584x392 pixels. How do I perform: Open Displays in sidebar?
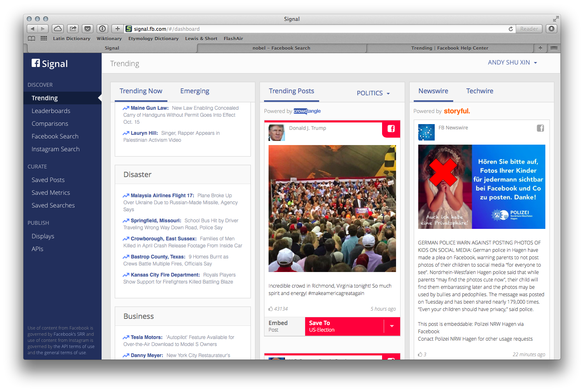coord(43,236)
